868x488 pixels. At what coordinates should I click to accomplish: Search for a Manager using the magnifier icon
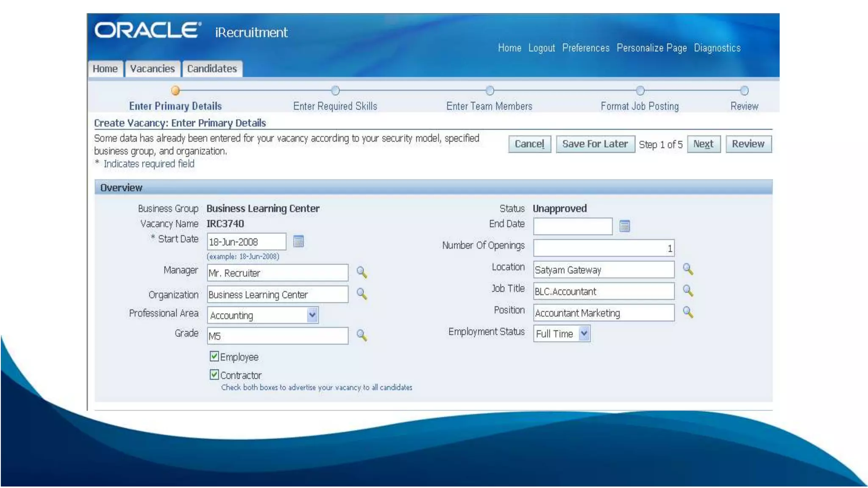(x=362, y=272)
